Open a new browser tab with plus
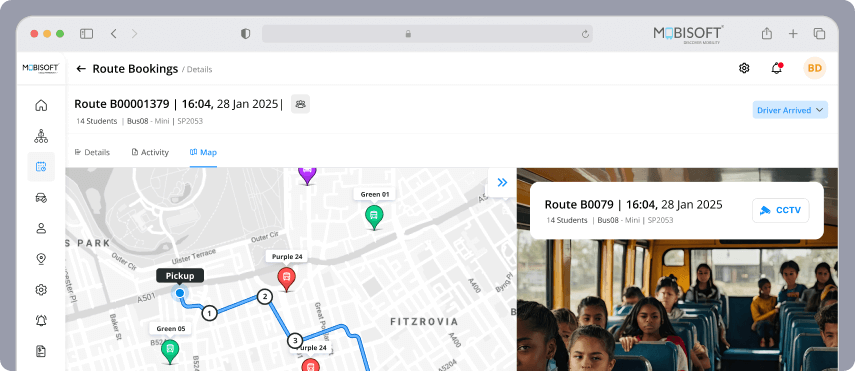The height and width of the screenshot is (371, 855). coord(793,34)
